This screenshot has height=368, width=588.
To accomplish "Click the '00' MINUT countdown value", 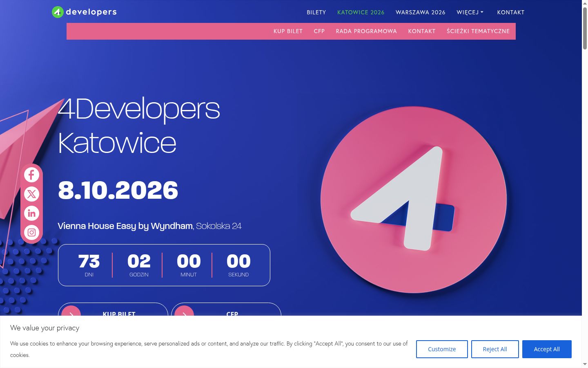I will (x=189, y=261).
